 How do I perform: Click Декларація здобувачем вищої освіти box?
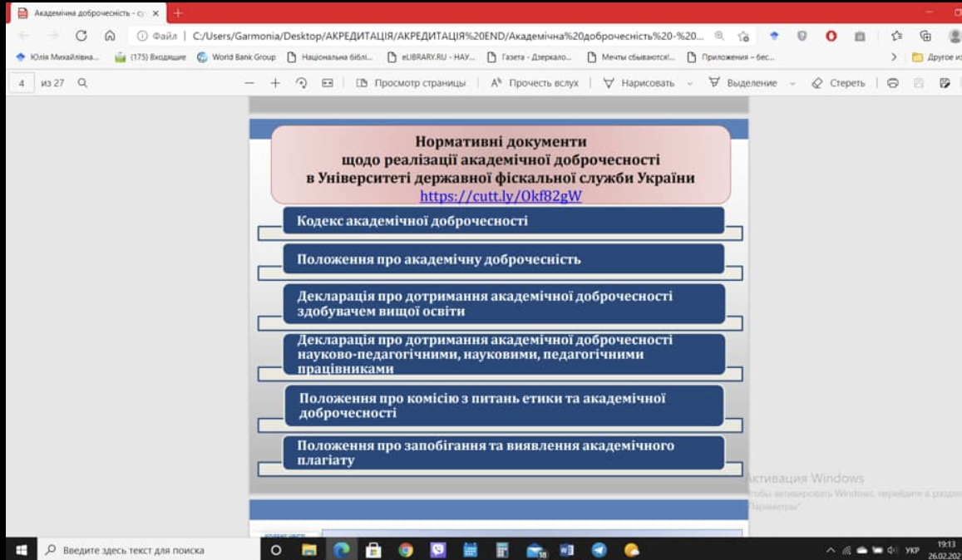pos(503,303)
